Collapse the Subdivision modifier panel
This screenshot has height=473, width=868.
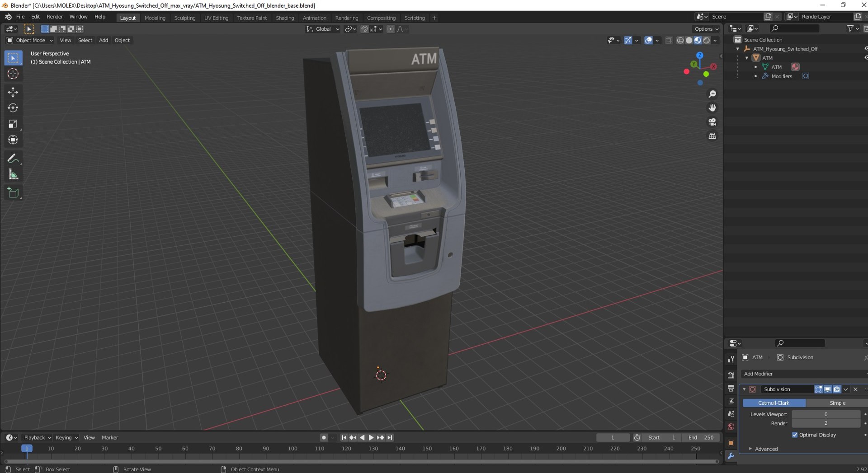pos(745,389)
